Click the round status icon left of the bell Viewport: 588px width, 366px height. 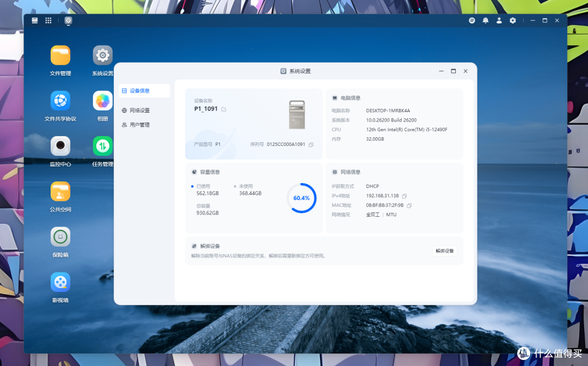tap(471, 21)
